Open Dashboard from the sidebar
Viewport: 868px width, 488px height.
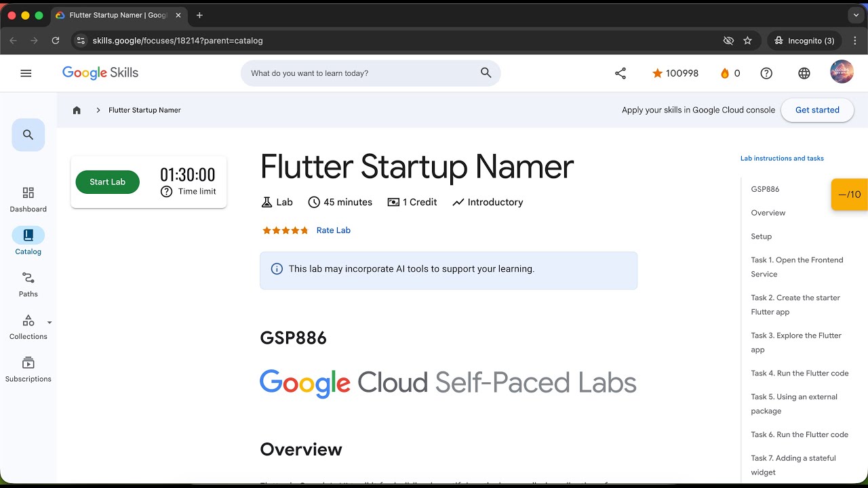click(x=28, y=200)
